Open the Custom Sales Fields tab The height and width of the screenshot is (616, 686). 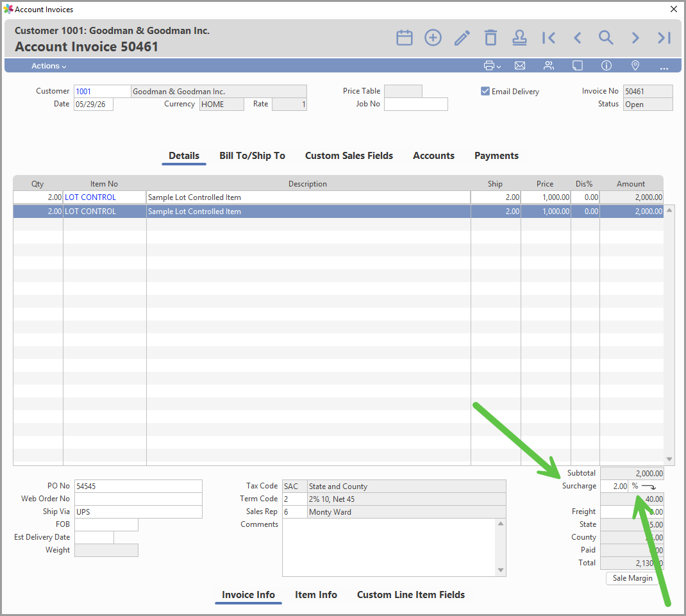(349, 156)
